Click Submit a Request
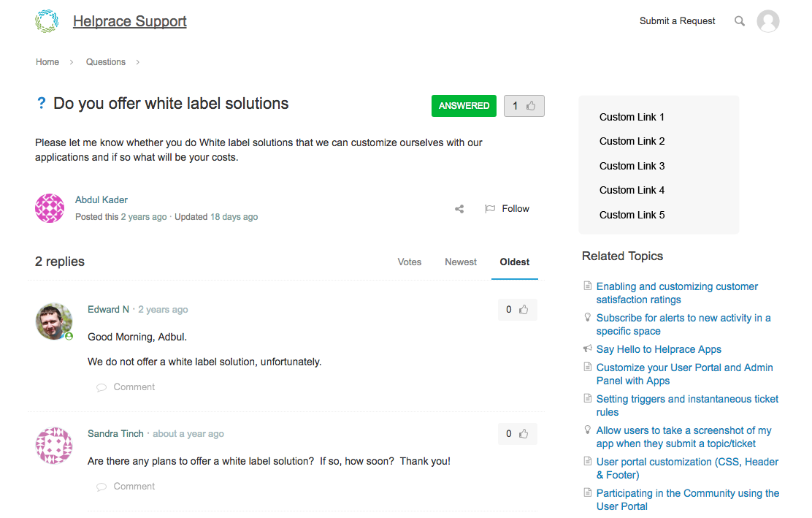Viewport: 812px width, 518px height. pos(677,21)
